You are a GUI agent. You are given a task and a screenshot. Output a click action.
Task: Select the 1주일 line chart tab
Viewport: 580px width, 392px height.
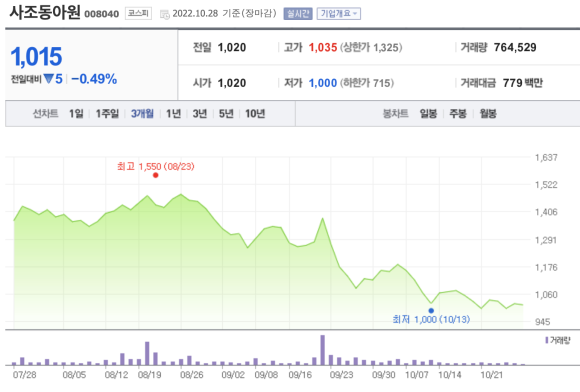[107, 114]
